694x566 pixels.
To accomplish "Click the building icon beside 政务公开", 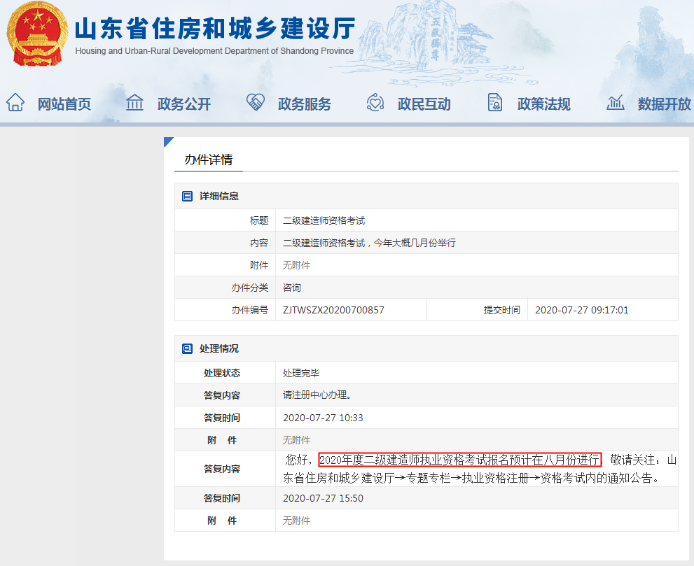I will coord(134,103).
